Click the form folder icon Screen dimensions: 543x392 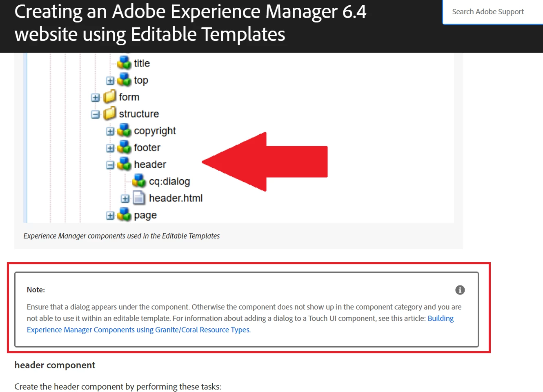click(109, 97)
